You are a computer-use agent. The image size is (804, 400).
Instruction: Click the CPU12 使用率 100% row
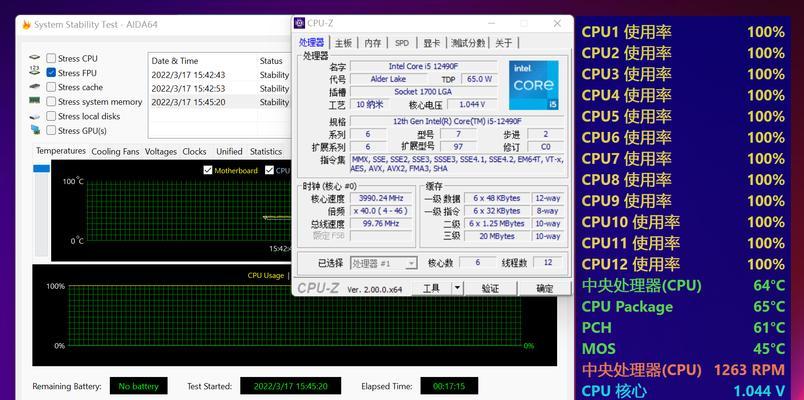(x=683, y=264)
